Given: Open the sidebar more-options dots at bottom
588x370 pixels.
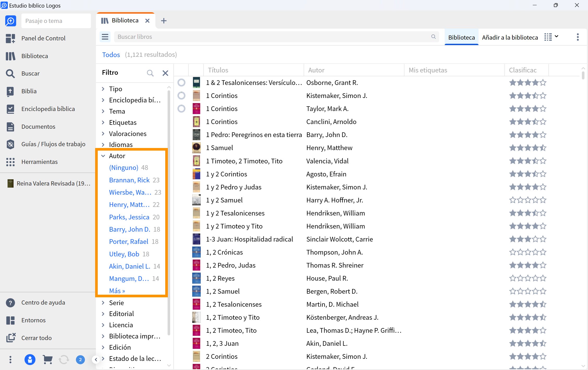Looking at the screenshot, I should point(10,360).
